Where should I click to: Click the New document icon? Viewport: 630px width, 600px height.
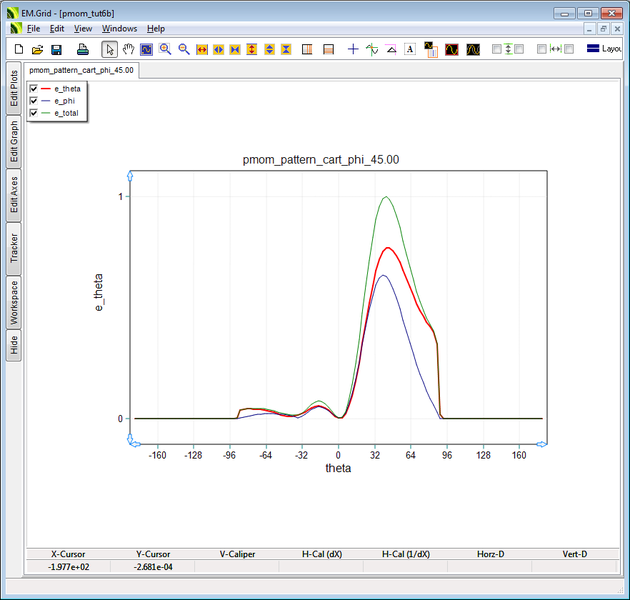[18, 49]
